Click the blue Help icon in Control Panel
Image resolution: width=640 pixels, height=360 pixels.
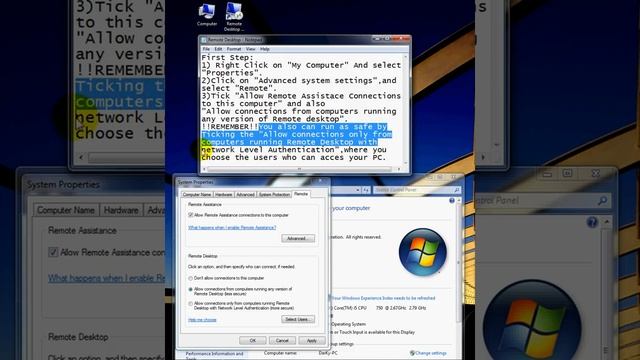pyautogui.click(x=452, y=201)
